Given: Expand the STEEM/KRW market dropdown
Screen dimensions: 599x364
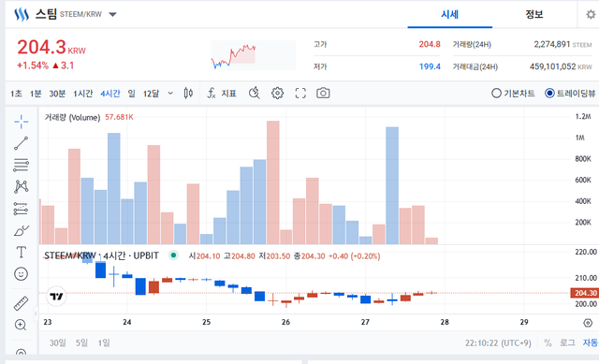Looking at the screenshot, I should (x=112, y=15).
